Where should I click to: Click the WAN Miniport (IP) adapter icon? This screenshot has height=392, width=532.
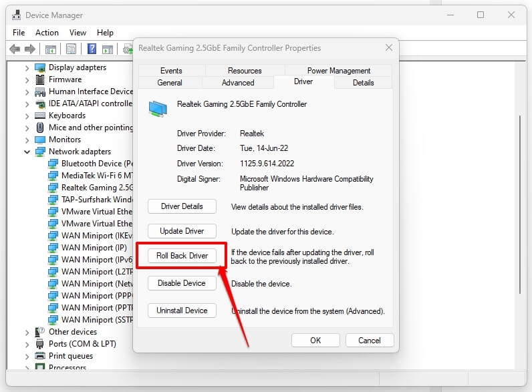tap(53, 248)
